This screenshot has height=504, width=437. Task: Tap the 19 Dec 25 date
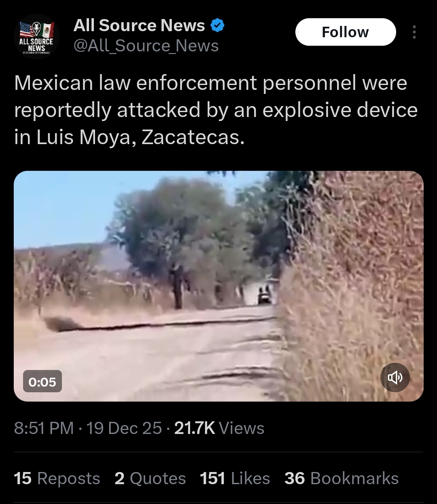click(x=124, y=428)
